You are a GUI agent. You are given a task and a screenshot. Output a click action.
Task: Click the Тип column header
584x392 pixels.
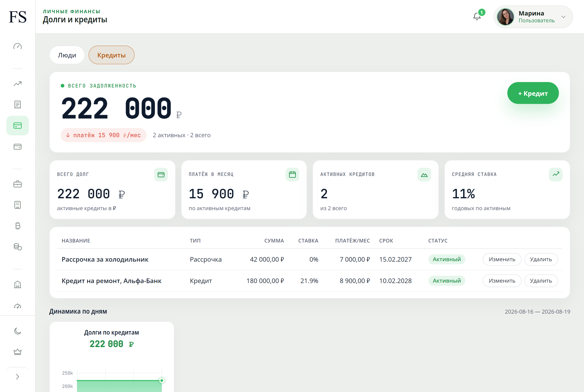pyautogui.click(x=195, y=241)
